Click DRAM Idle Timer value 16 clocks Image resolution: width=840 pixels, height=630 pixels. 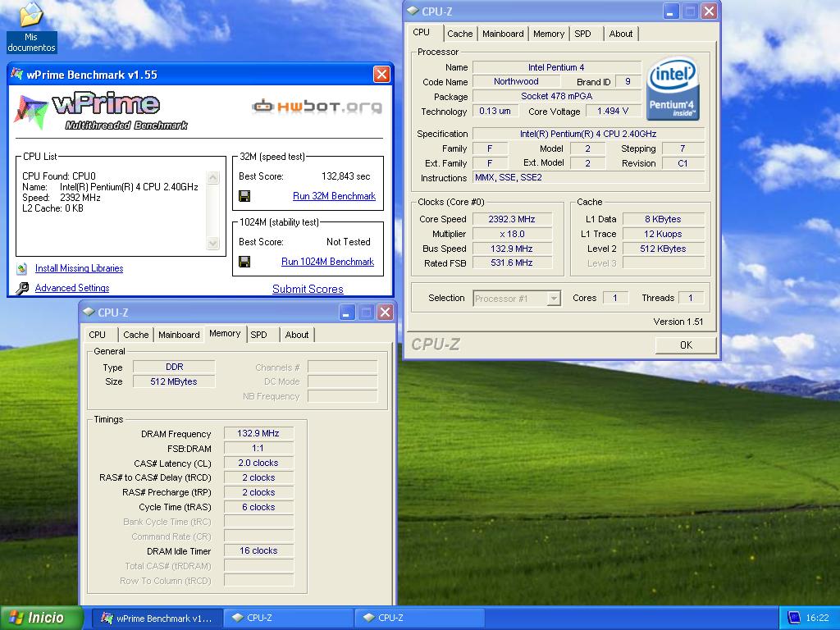pos(258,550)
